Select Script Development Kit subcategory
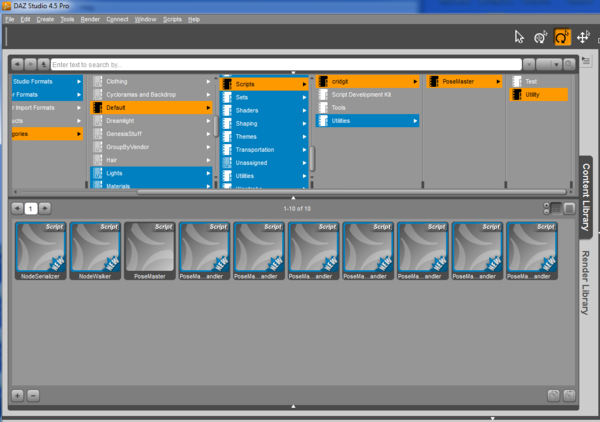Screen dimensions: 600x422 click(367, 95)
